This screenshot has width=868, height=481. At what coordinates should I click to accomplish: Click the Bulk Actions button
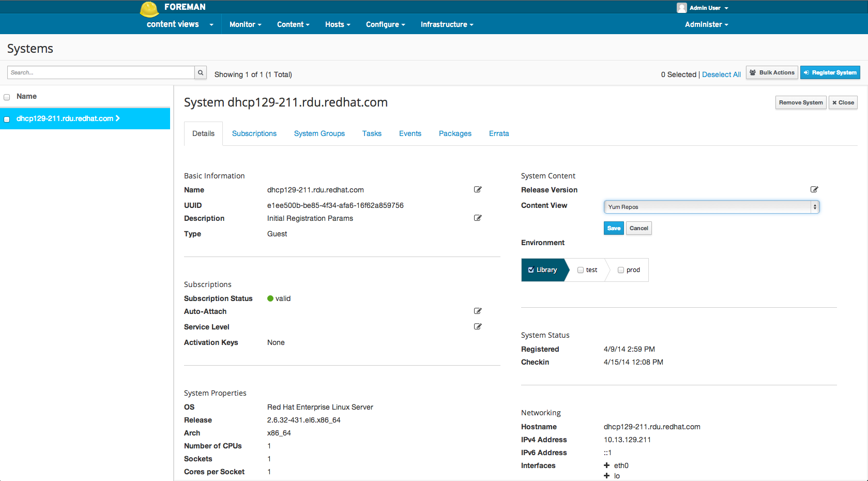[x=772, y=72]
